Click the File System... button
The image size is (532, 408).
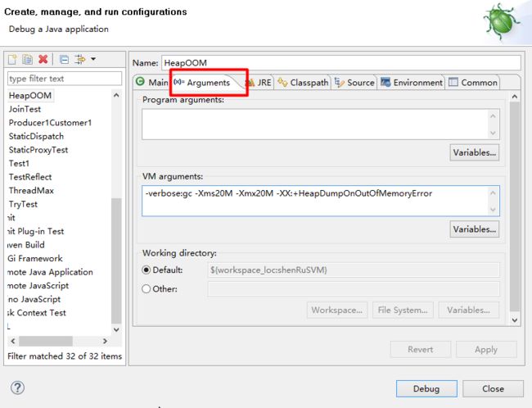(403, 311)
